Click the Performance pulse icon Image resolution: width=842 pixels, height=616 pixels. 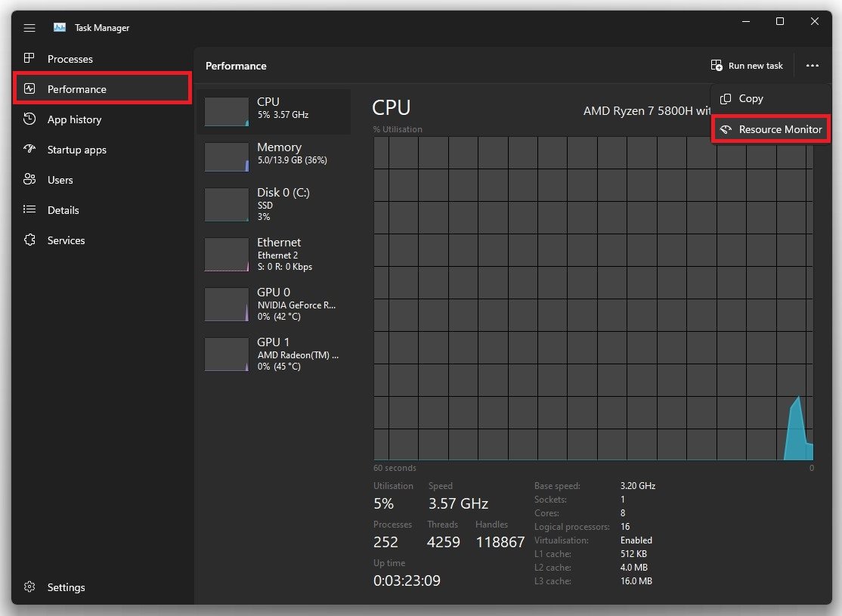point(29,89)
